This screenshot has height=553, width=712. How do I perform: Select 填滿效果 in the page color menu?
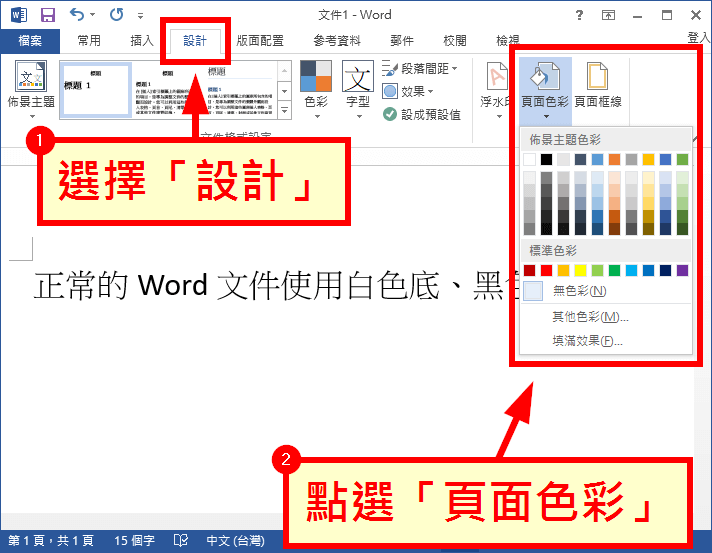point(590,341)
